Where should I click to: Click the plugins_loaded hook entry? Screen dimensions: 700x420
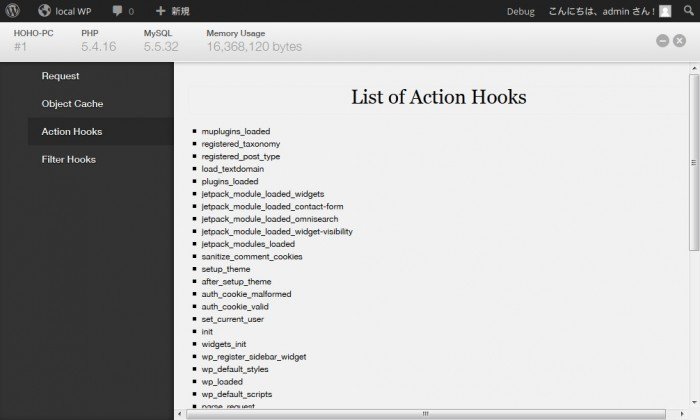coord(229,182)
